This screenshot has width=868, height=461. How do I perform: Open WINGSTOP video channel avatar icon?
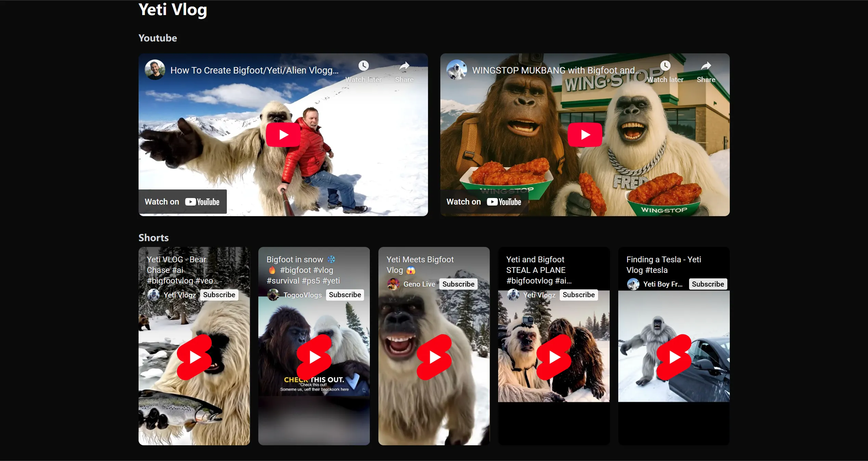457,70
